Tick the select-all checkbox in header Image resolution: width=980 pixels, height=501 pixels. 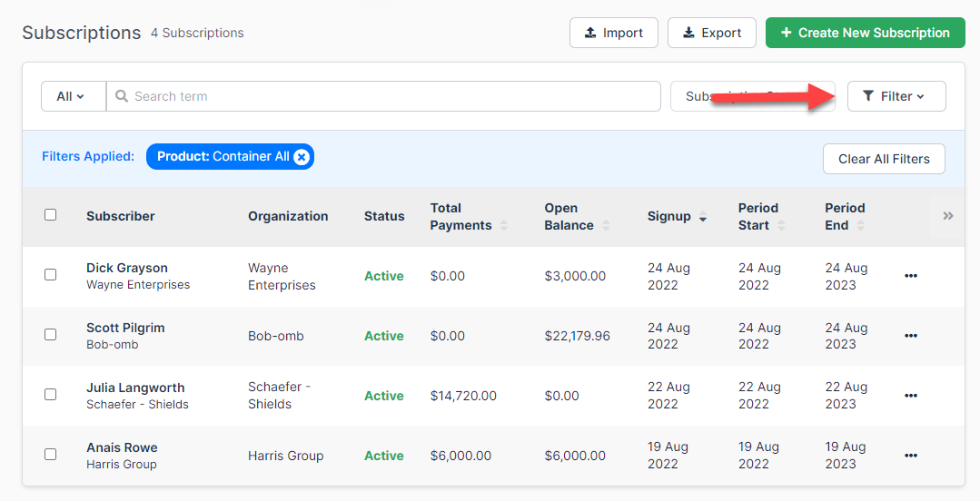pyautogui.click(x=51, y=215)
